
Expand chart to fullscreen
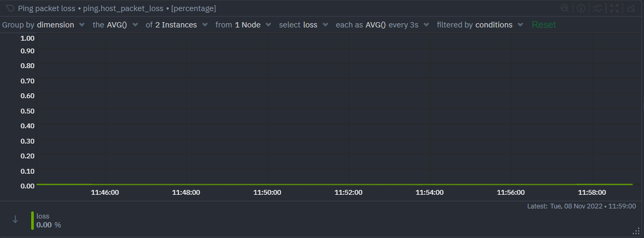(614, 8)
